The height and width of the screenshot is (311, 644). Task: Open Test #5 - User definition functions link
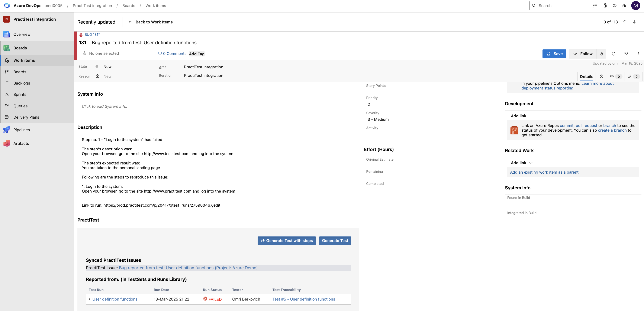[x=303, y=299]
